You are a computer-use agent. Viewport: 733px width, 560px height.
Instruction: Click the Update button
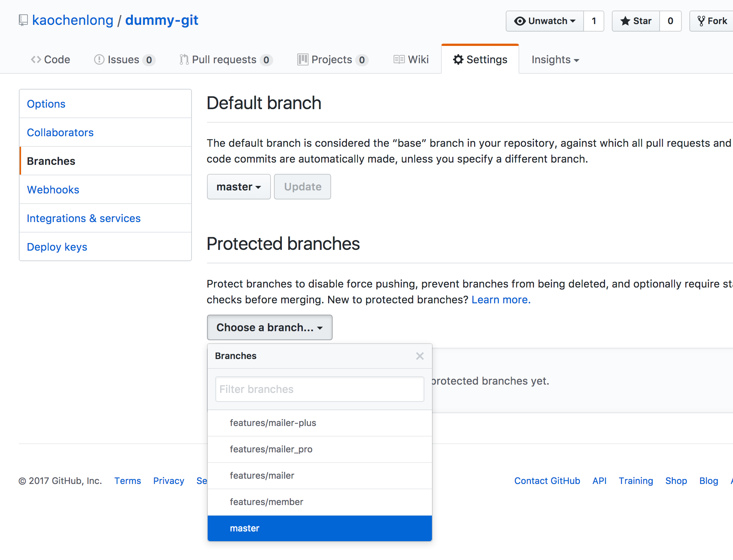click(x=302, y=186)
